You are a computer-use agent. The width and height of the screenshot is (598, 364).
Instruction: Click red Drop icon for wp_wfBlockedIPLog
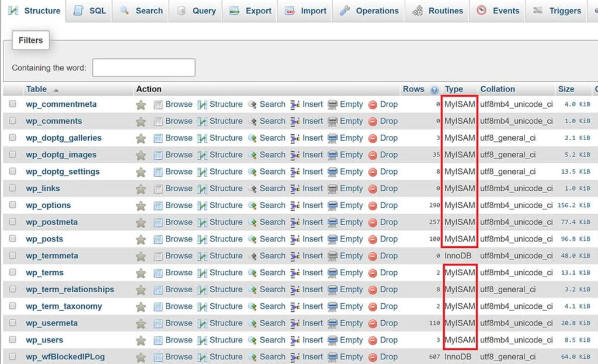pyautogui.click(x=373, y=357)
